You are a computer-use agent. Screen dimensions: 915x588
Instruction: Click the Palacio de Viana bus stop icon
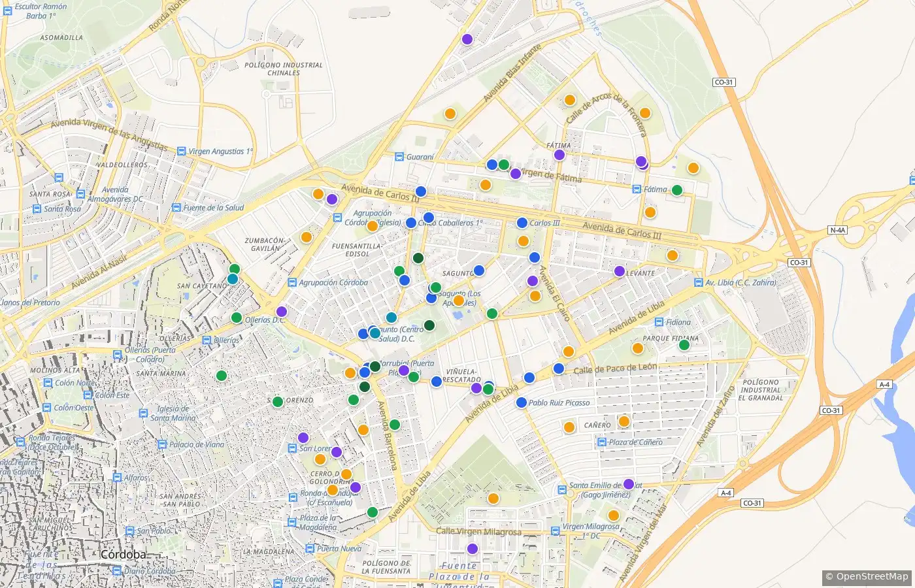pos(162,445)
